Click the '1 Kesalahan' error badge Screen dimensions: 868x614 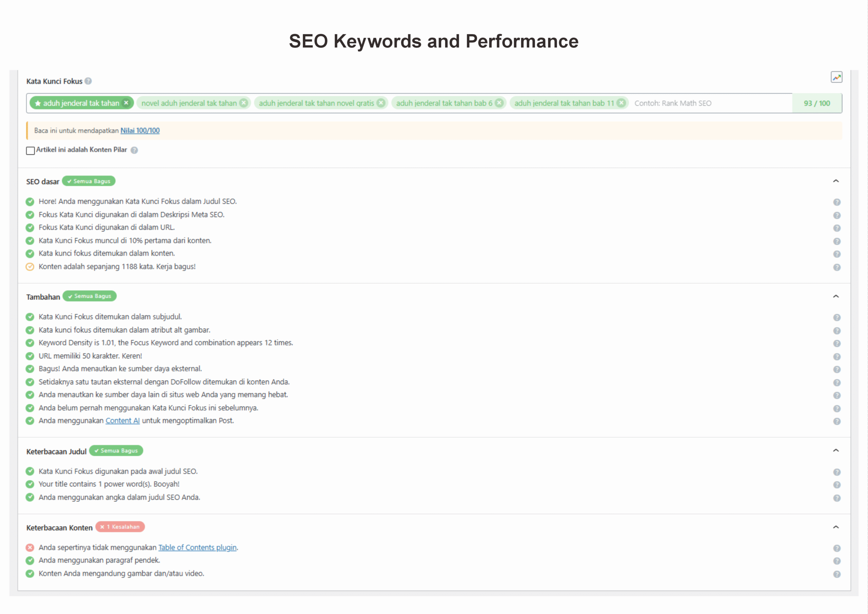click(x=120, y=527)
